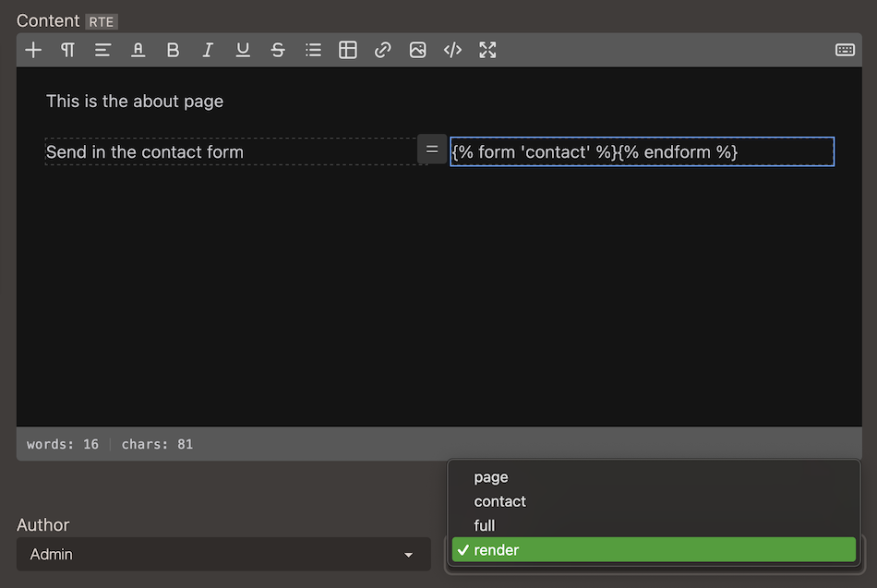Image resolution: width=877 pixels, height=588 pixels.
Task: Insert a link
Action: [x=383, y=50]
